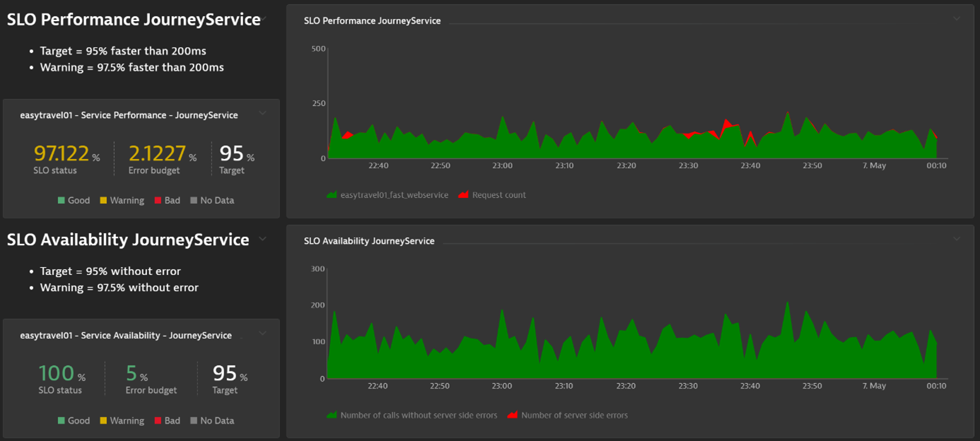The width and height of the screenshot is (980, 441).
Task: Click the Good indicator under availability tile
Action: point(63,421)
